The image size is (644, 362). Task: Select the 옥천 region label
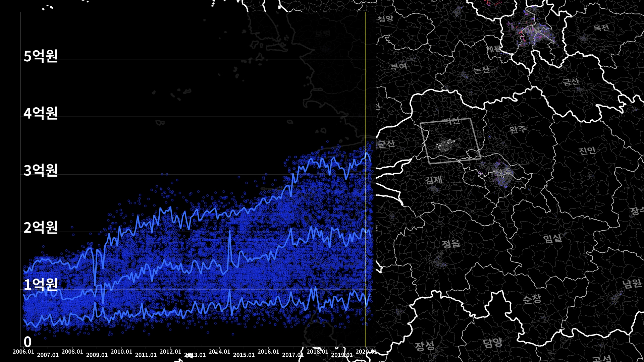[601, 27]
